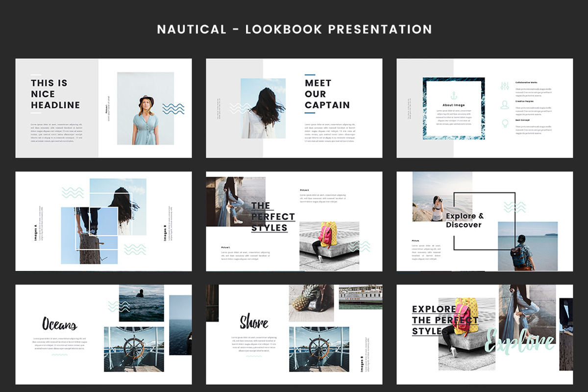588x392 pixels.
Task: Click the sliders icon beside Collaborative Works
Action: pyautogui.click(x=505, y=85)
